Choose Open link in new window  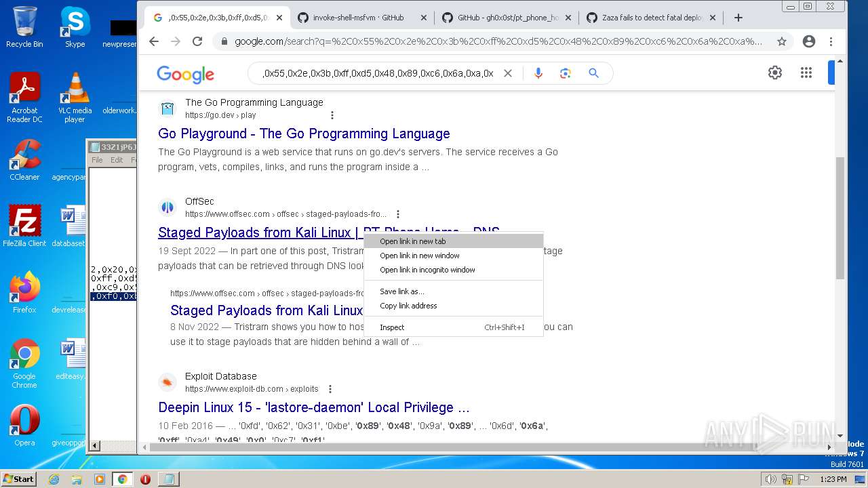[454, 256]
